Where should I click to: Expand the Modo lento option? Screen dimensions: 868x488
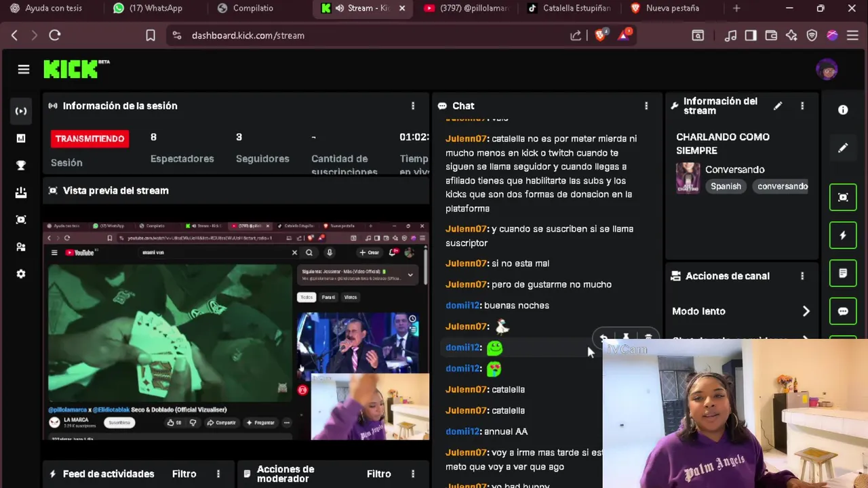coord(741,311)
